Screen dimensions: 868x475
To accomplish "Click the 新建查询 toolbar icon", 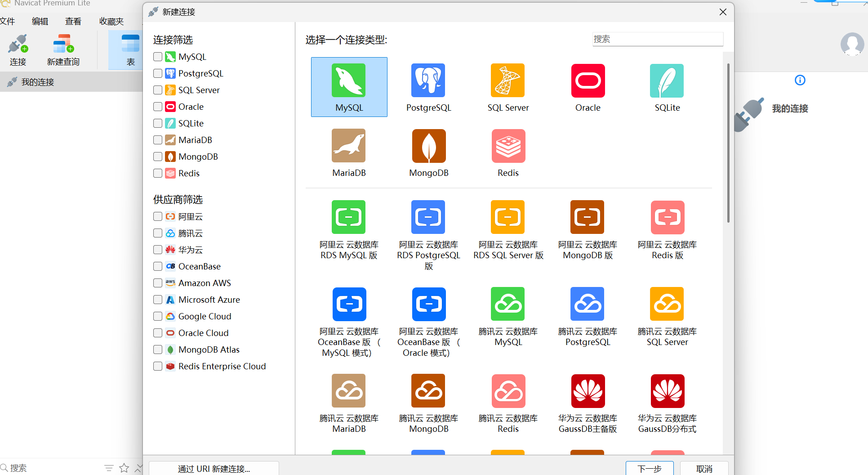I will pos(62,49).
